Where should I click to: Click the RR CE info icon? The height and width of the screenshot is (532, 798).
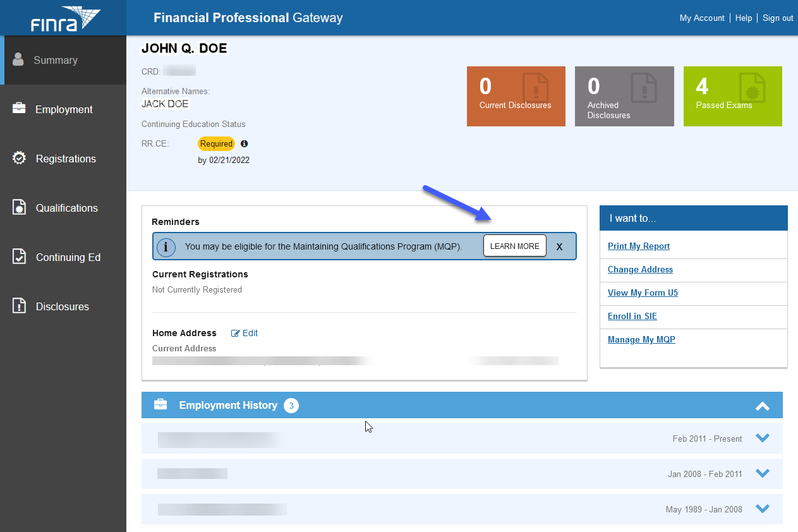[x=245, y=144]
